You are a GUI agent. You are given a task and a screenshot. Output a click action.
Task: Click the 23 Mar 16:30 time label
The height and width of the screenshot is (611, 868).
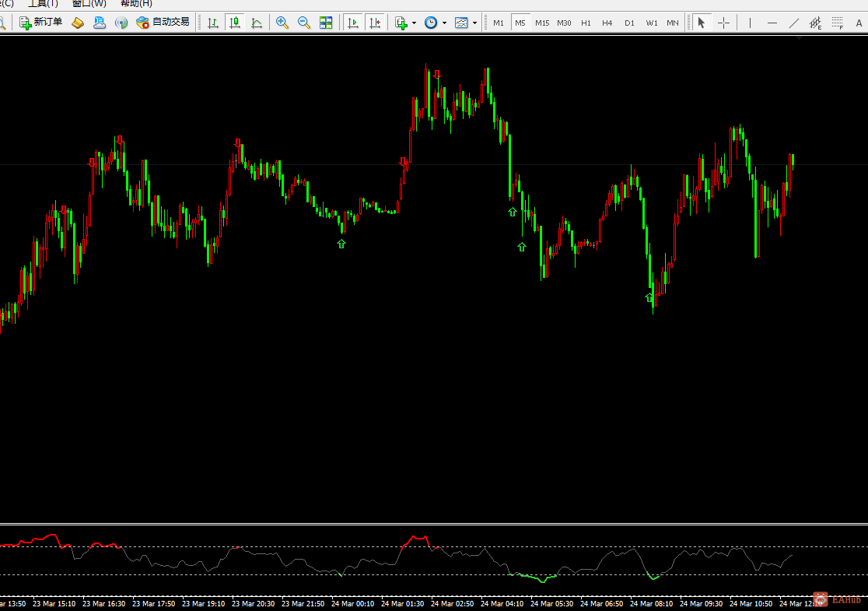click(104, 603)
